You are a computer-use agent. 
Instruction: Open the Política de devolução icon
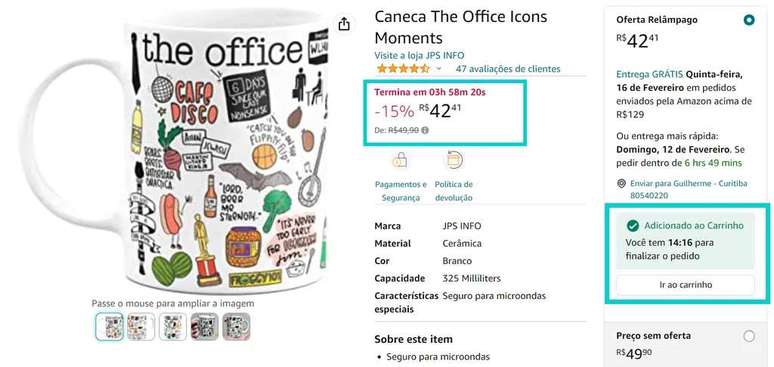click(453, 160)
